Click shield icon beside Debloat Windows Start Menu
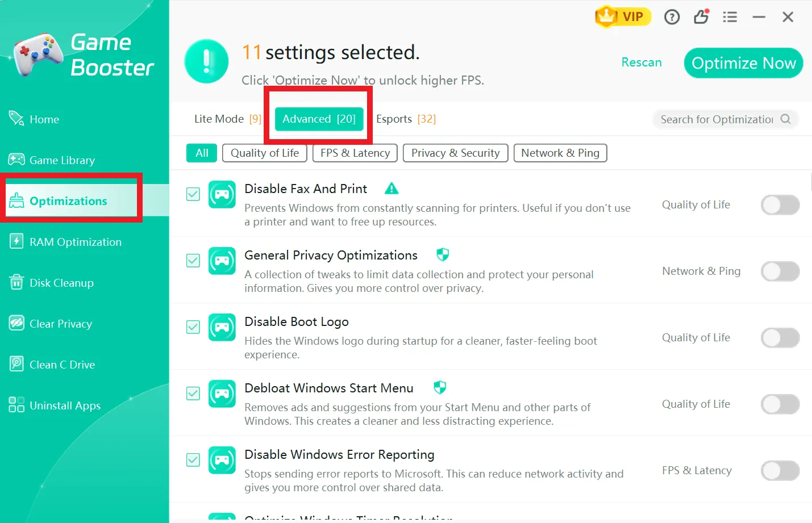The height and width of the screenshot is (523, 812). pyautogui.click(x=440, y=387)
